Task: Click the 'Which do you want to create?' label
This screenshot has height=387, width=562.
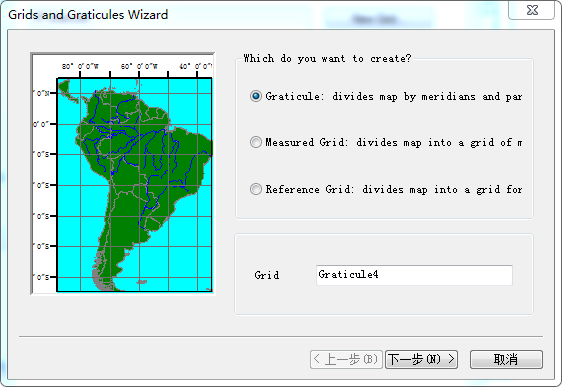Action: (327, 58)
